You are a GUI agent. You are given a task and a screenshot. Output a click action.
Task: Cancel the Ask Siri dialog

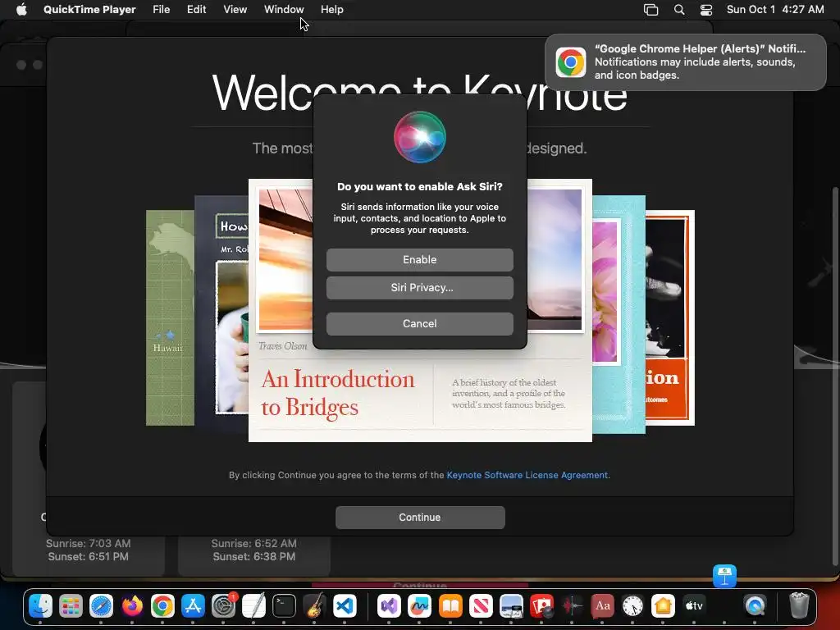tap(420, 323)
